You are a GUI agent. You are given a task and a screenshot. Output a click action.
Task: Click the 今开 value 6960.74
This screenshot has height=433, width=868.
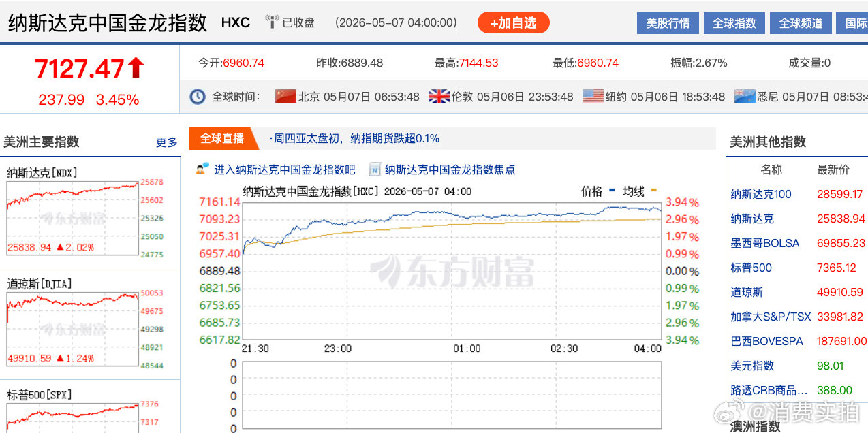(243, 63)
